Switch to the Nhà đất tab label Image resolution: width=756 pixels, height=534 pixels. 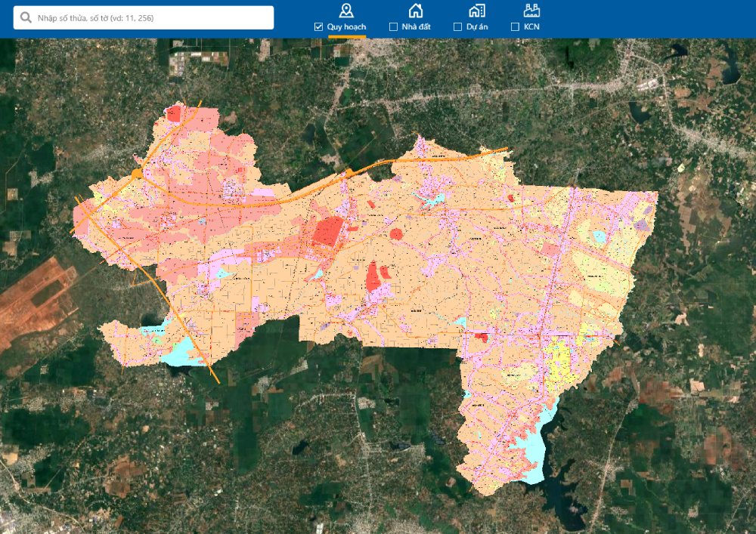[416, 27]
